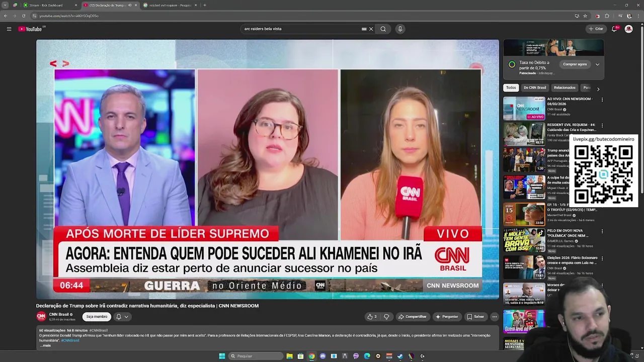Open the on-screen keyboard icon in search box
Viewport: 644px width, 362px height.
click(x=364, y=29)
